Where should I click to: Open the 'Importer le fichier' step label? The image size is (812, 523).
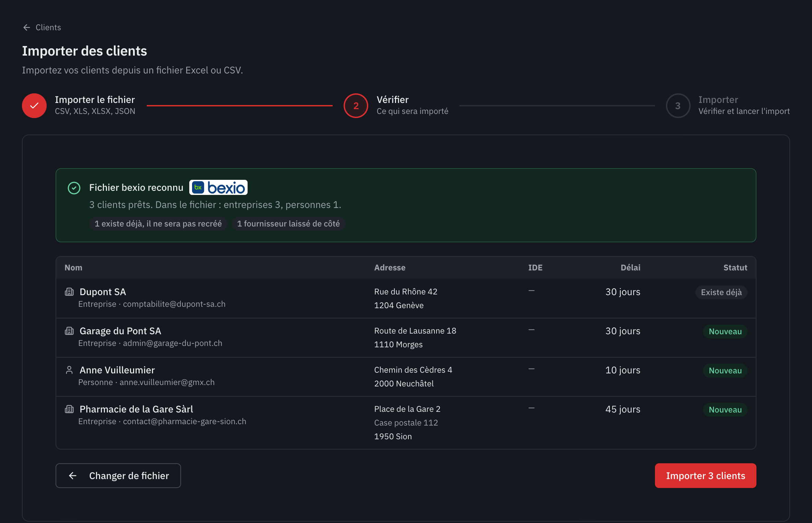[x=95, y=100]
